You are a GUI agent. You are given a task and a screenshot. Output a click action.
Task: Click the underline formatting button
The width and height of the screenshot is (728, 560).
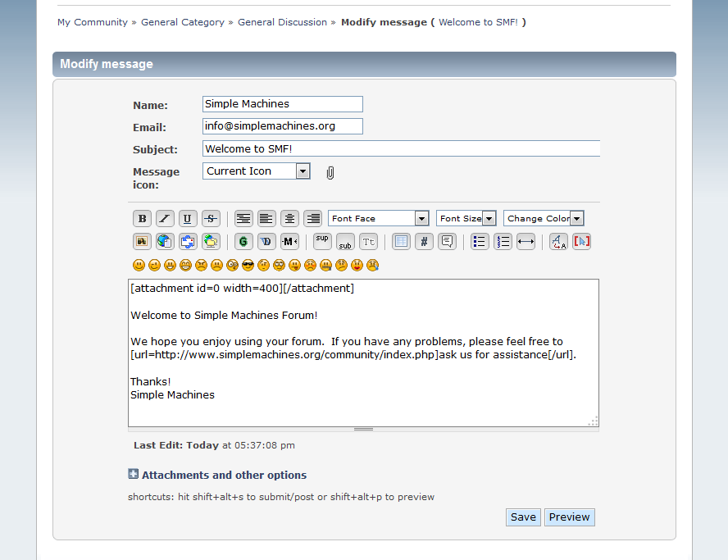[x=188, y=218]
